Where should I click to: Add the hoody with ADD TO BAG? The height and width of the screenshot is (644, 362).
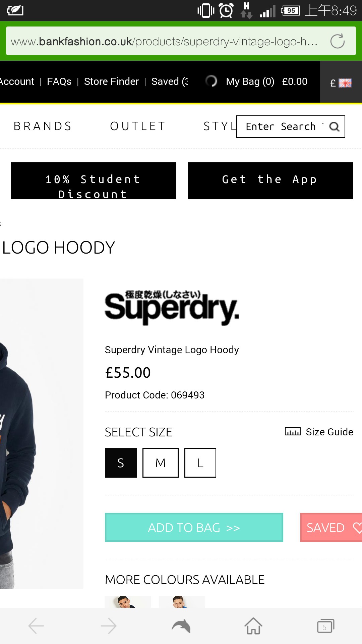194,528
